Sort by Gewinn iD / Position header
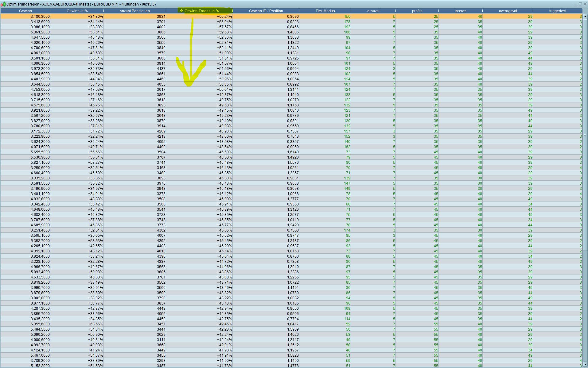The height and width of the screenshot is (368, 588). tap(266, 11)
